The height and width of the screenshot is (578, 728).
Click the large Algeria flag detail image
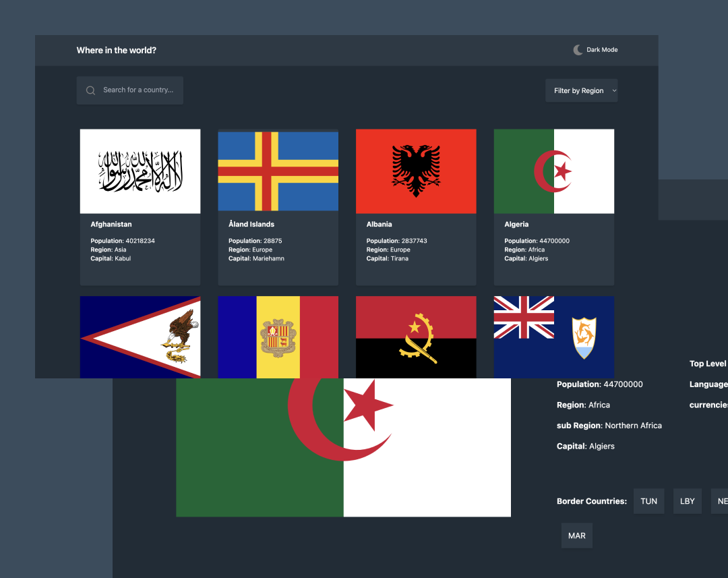point(343,447)
